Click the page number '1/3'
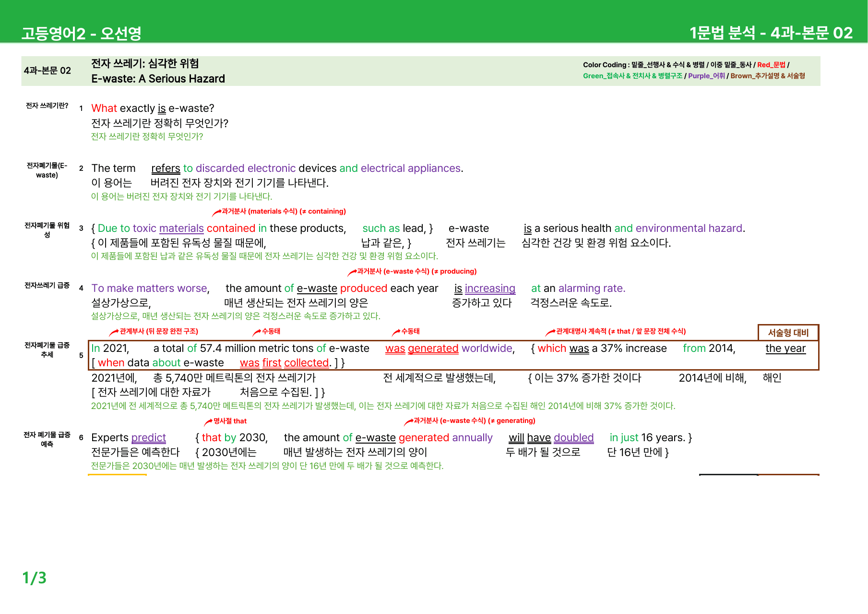The width and height of the screenshot is (868, 614). tap(34, 578)
